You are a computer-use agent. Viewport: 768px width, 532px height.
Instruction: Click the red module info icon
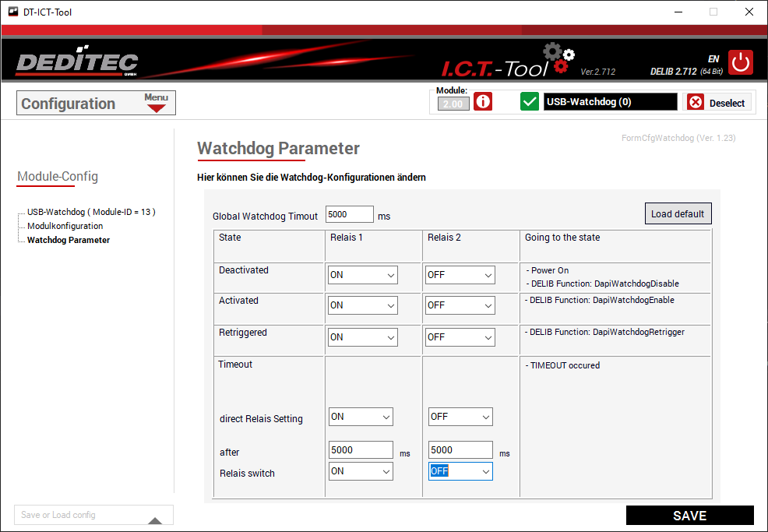(483, 102)
